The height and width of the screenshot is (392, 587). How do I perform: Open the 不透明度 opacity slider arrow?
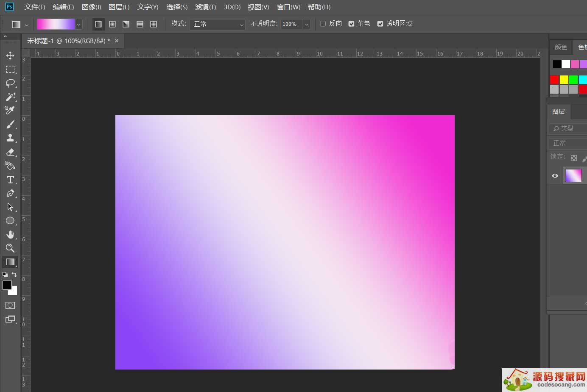point(307,24)
